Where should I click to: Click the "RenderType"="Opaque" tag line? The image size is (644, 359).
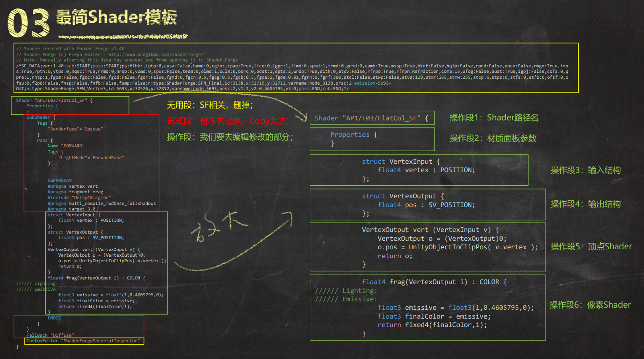pyautogui.click(x=75, y=129)
